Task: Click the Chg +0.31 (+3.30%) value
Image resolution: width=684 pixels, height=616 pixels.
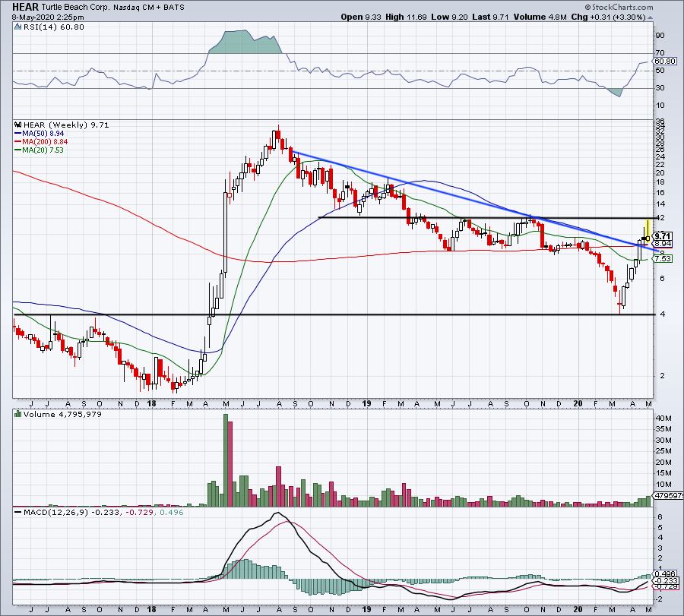Action: click(x=608, y=17)
